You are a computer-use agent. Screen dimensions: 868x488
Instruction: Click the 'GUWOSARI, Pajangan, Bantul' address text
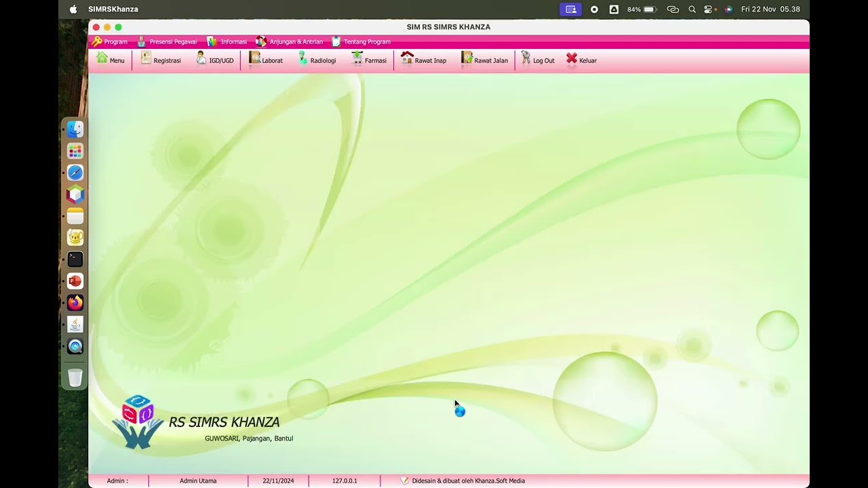(x=249, y=439)
